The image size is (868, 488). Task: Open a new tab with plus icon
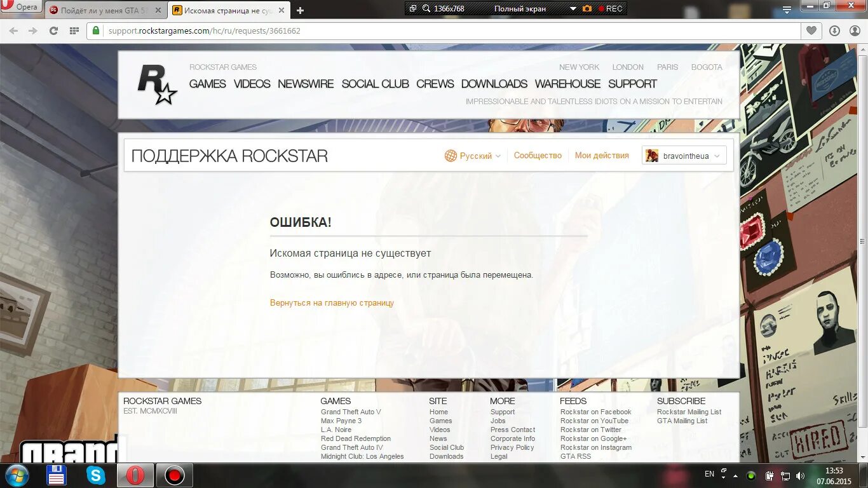(x=300, y=10)
